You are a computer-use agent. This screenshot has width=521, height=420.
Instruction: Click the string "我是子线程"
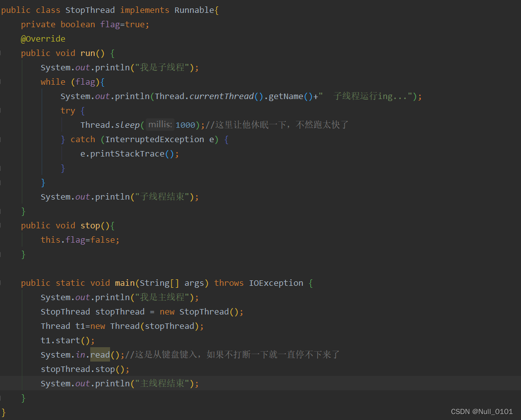click(x=162, y=67)
